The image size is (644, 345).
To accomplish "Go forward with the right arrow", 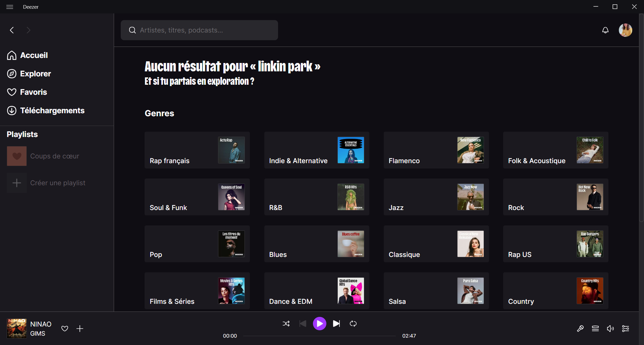I will (x=29, y=30).
